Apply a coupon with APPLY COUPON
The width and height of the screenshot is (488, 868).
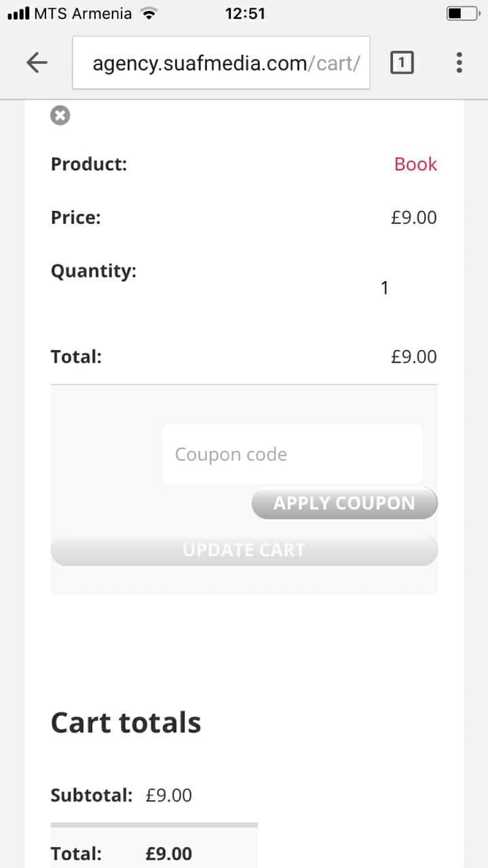click(344, 503)
